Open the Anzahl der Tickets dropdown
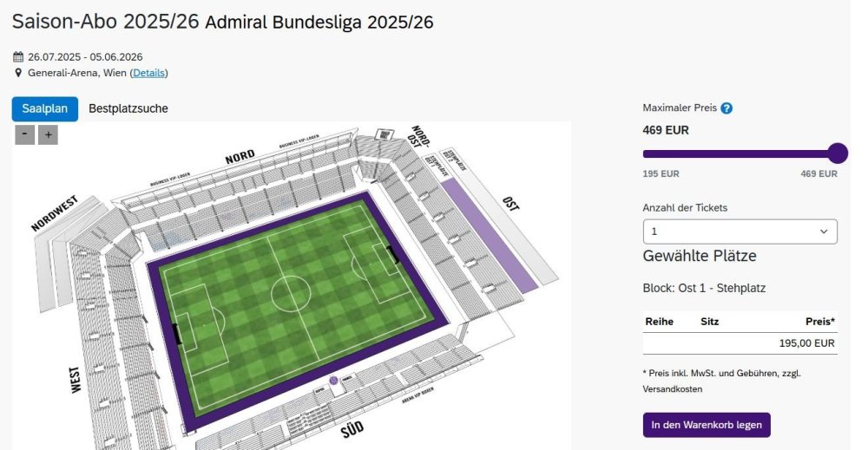The image size is (868, 450). point(740,232)
